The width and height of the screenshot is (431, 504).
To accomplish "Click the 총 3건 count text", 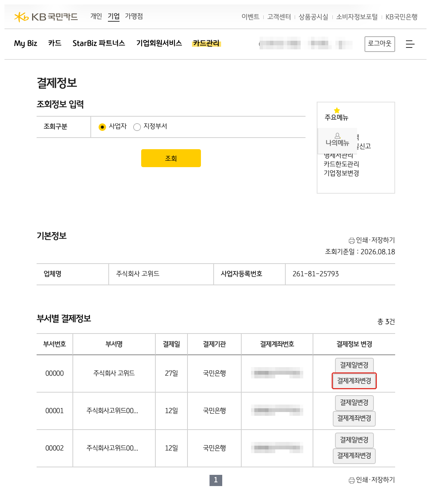I will point(386,322).
